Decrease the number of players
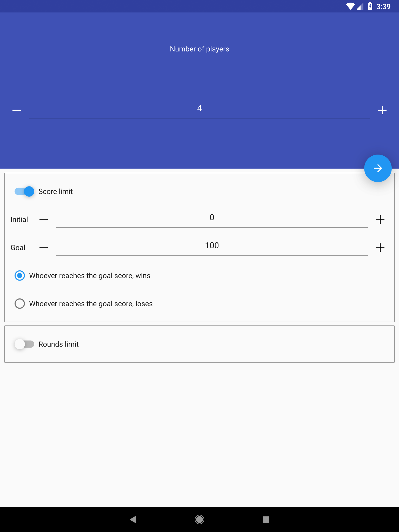Screen dimensions: 399x532 click(x=17, y=110)
